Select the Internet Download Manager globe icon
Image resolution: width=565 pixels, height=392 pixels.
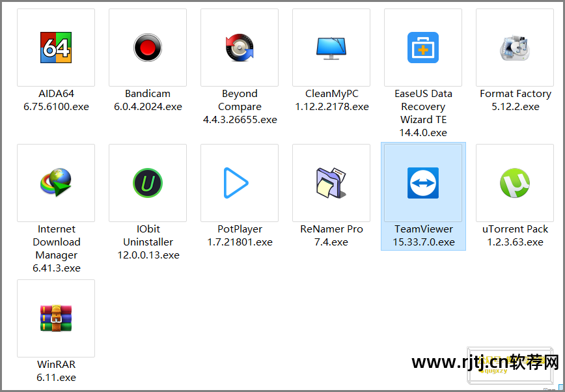pyautogui.click(x=56, y=182)
